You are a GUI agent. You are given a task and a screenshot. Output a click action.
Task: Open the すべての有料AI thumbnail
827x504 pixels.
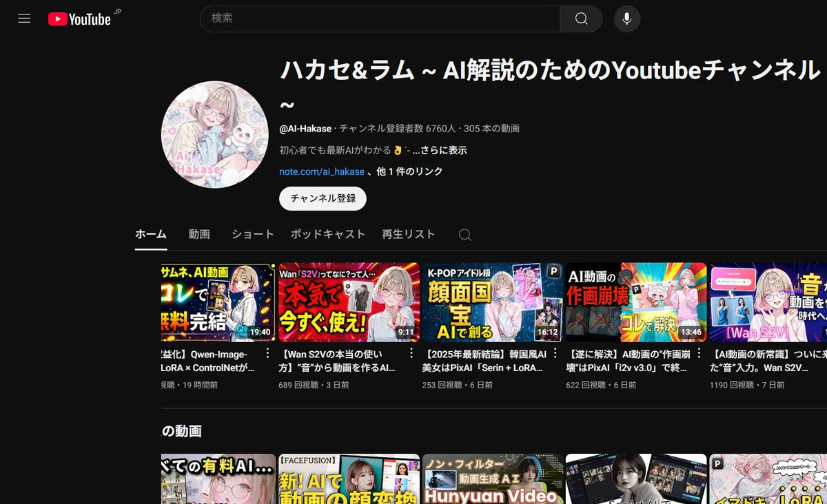click(218, 479)
